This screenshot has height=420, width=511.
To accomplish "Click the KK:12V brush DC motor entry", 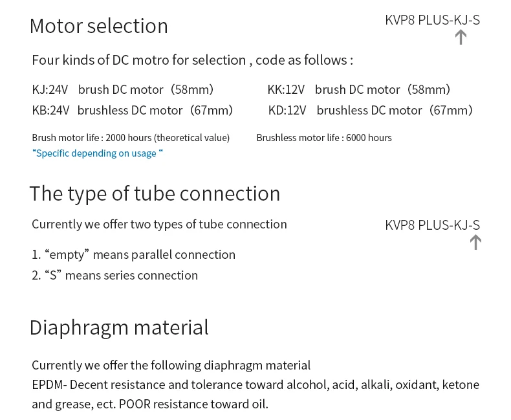I will click(359, 89).
